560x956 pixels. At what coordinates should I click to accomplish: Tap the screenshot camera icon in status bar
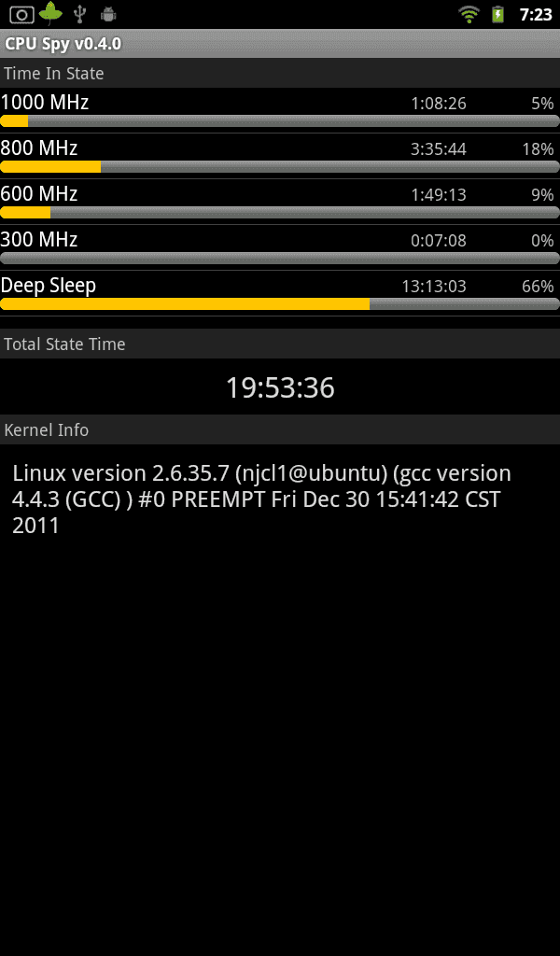pos(21,14)
